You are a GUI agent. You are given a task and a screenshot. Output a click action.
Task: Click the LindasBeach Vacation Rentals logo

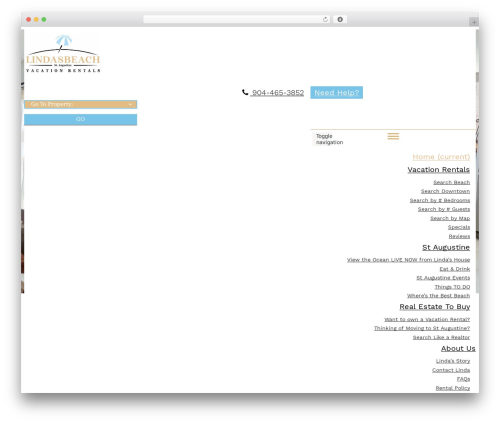(63, 53)
